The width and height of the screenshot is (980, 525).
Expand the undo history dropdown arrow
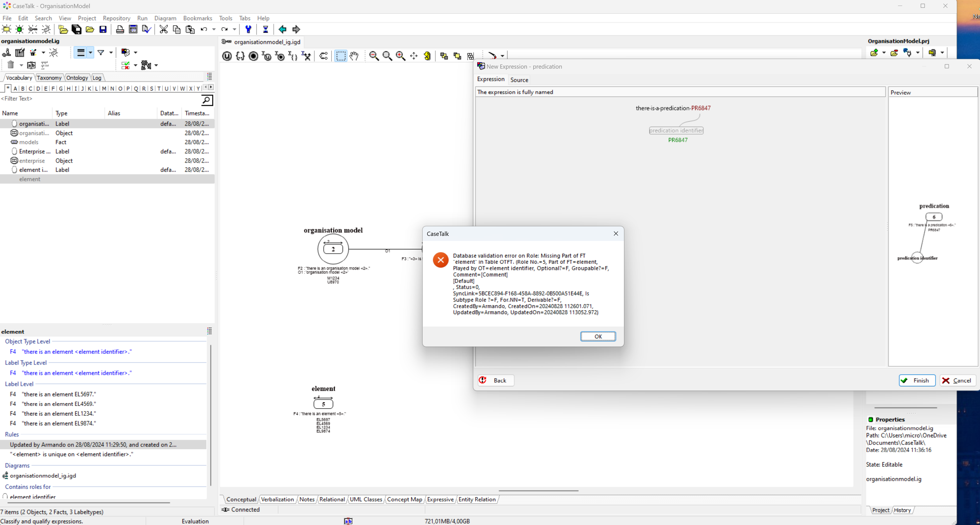(214, 29)
